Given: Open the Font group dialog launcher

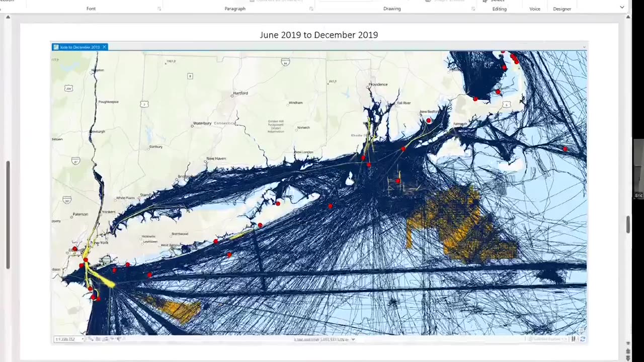Looking at the screenshot, I should tap(159, 9).
